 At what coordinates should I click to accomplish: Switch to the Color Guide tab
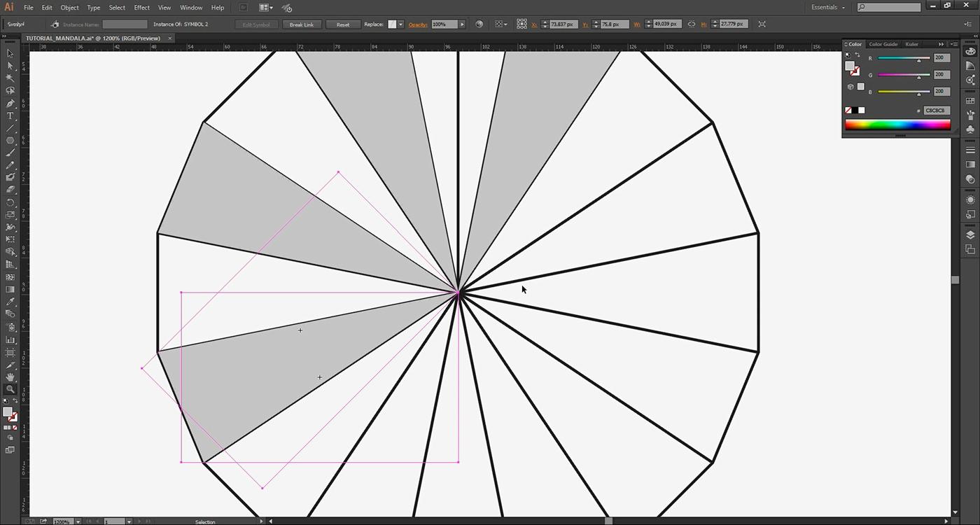click(x=883, y=44)
